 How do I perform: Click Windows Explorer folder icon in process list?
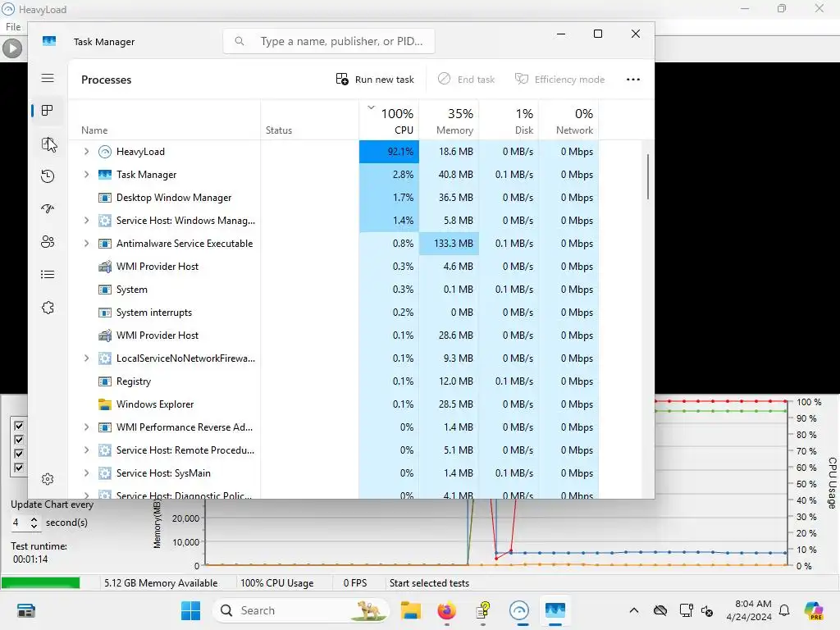coord(105,404)
